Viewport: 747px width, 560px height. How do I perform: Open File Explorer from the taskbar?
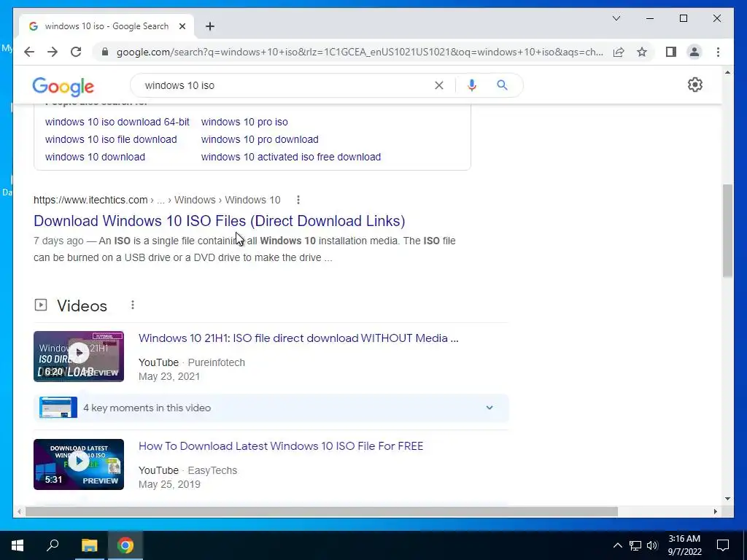tap(89, 545)
